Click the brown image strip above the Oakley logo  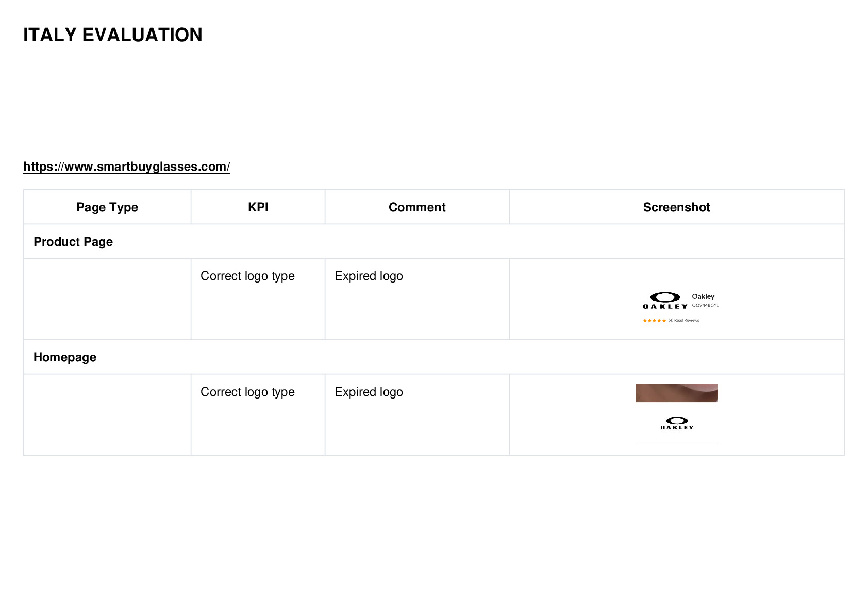[676, 393]
